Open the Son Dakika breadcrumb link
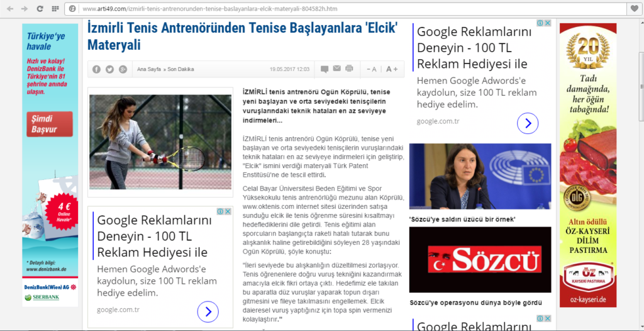 click(x=180, y=69)
